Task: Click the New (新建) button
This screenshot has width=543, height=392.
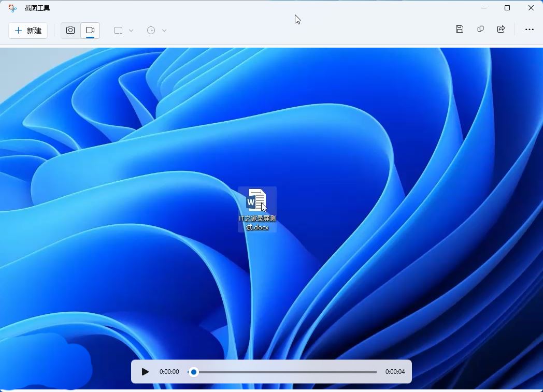Action: (28, 31)
